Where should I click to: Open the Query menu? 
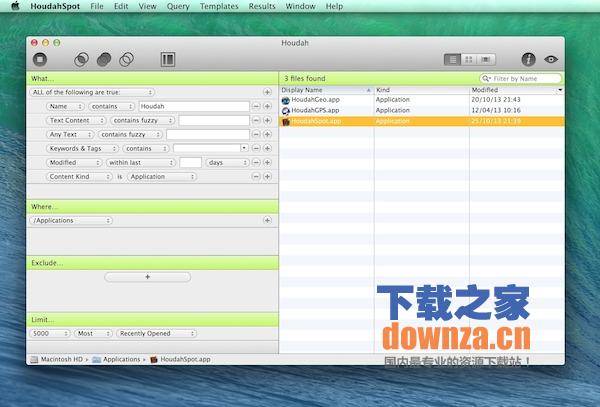click(178, 6)
